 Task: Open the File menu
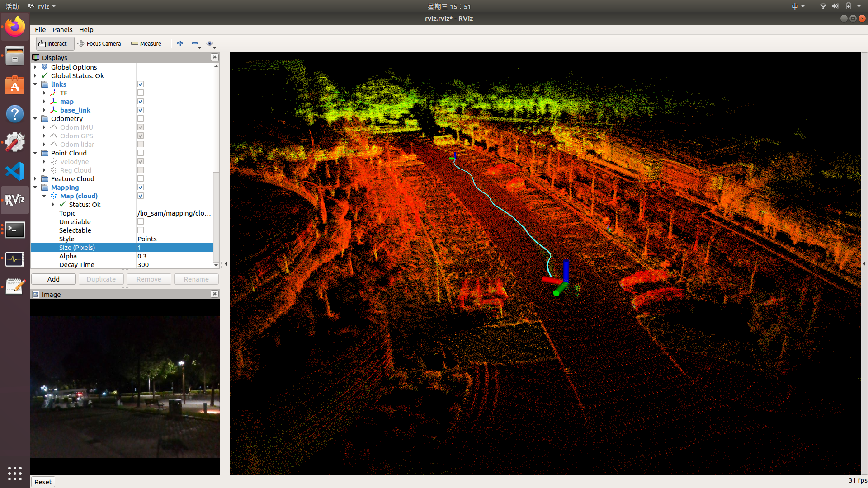tap(40, 30)
